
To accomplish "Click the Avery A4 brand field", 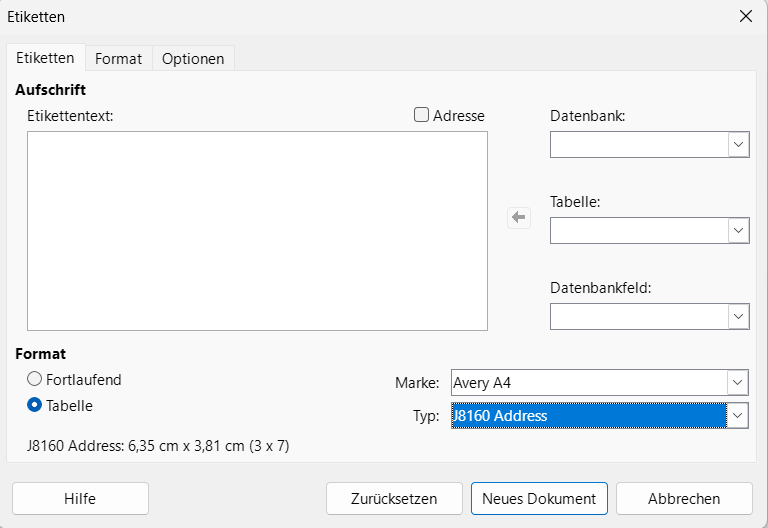I will [x=588, y=382].
